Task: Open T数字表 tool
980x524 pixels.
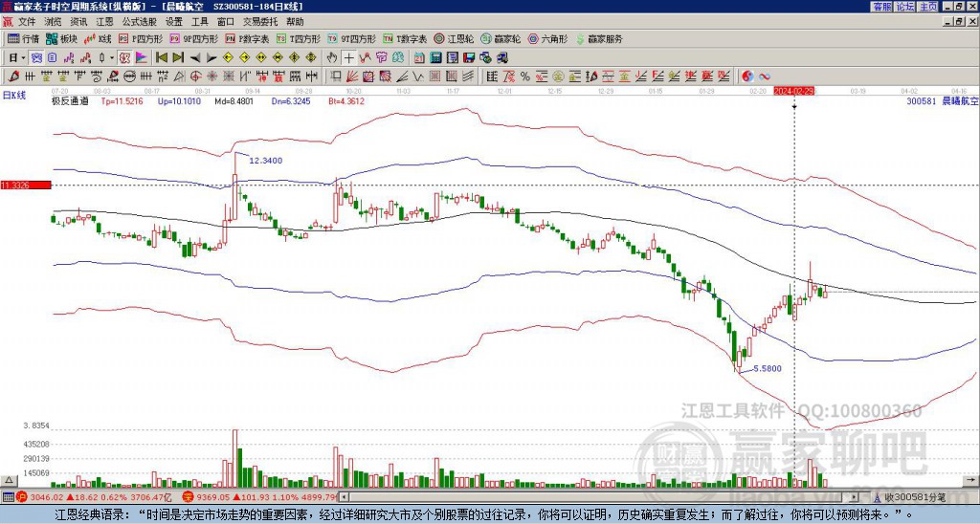Action: [405, 38]
